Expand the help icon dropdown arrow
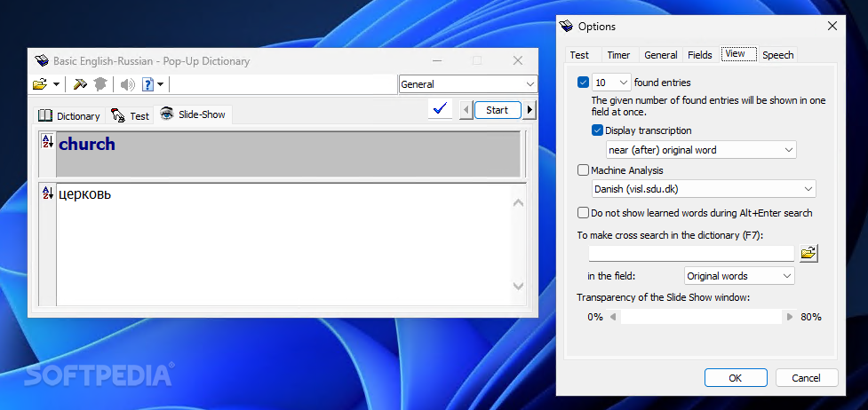868x410 pixels. click(x=161, y=84)
